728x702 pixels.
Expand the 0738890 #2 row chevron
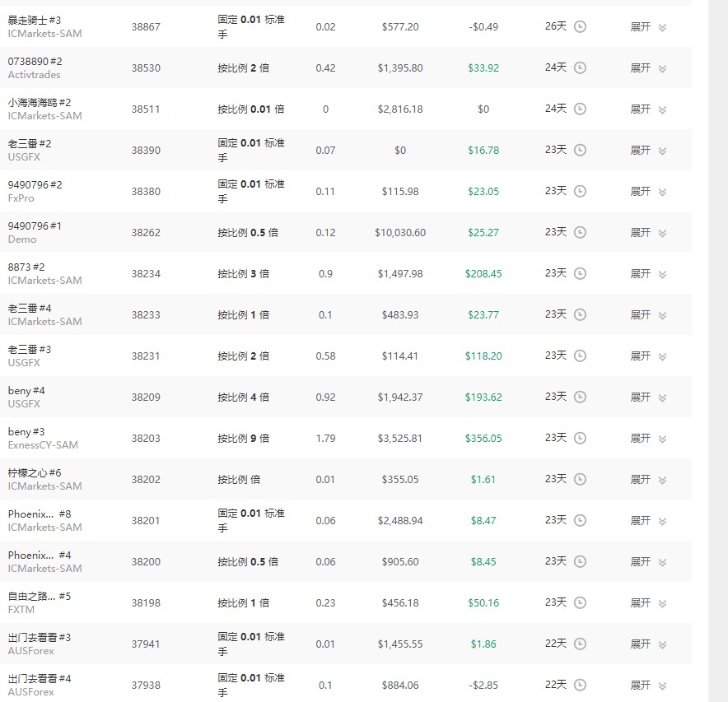tap(663, 68)
